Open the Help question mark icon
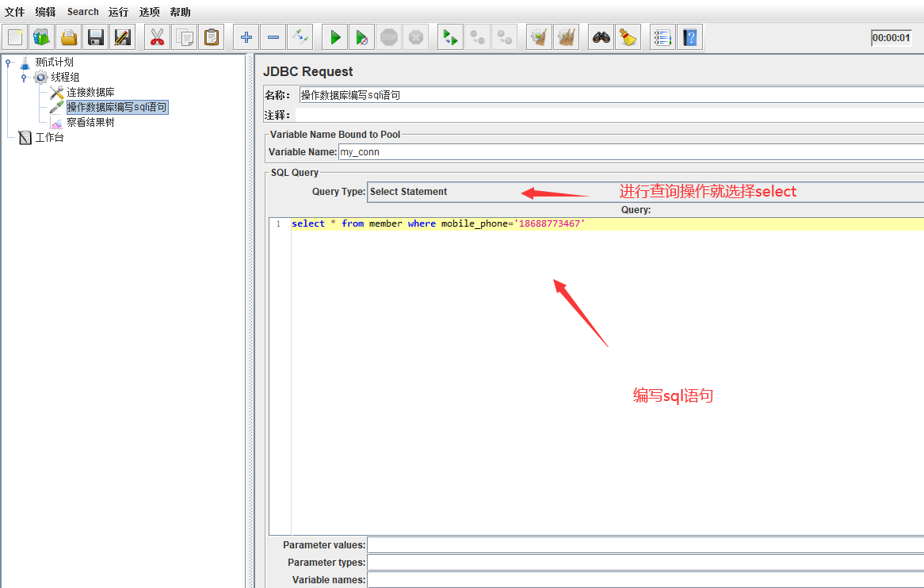 (x=689, y=37)
